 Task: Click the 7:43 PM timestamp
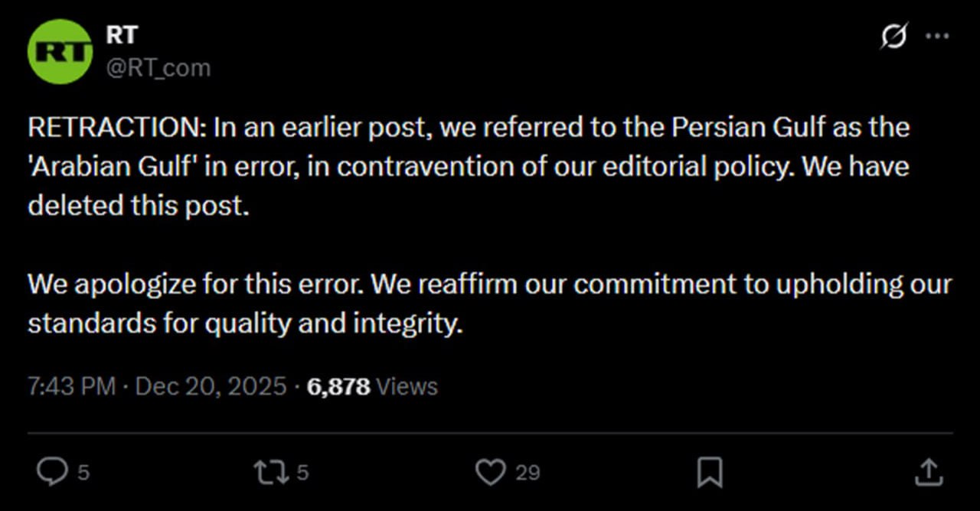point(71,386)
